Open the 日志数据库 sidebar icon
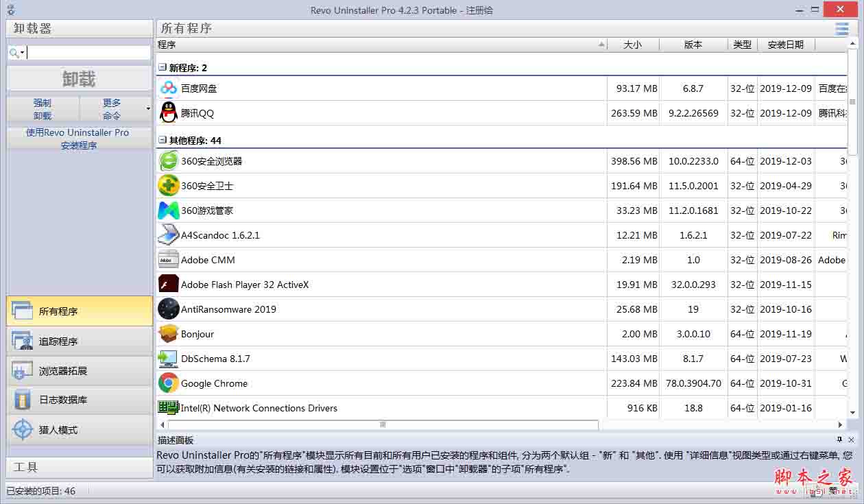Viewport: 864px width, 504px height. point(23,400)
